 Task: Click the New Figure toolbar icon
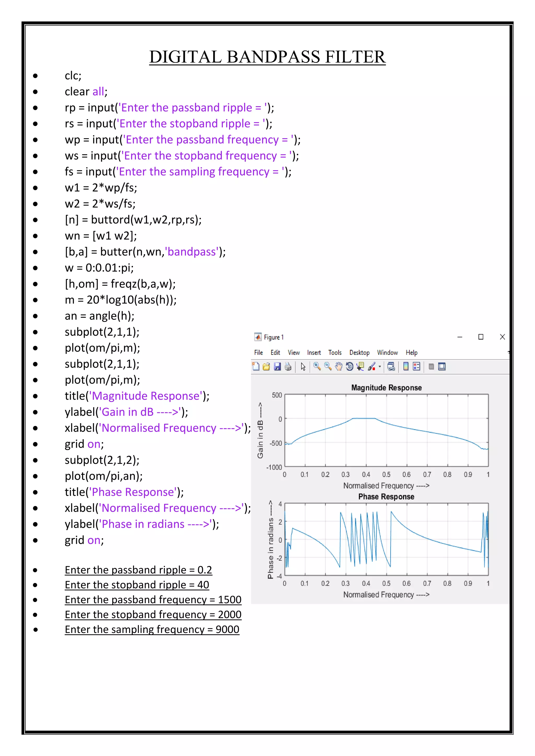click(256, 367)
